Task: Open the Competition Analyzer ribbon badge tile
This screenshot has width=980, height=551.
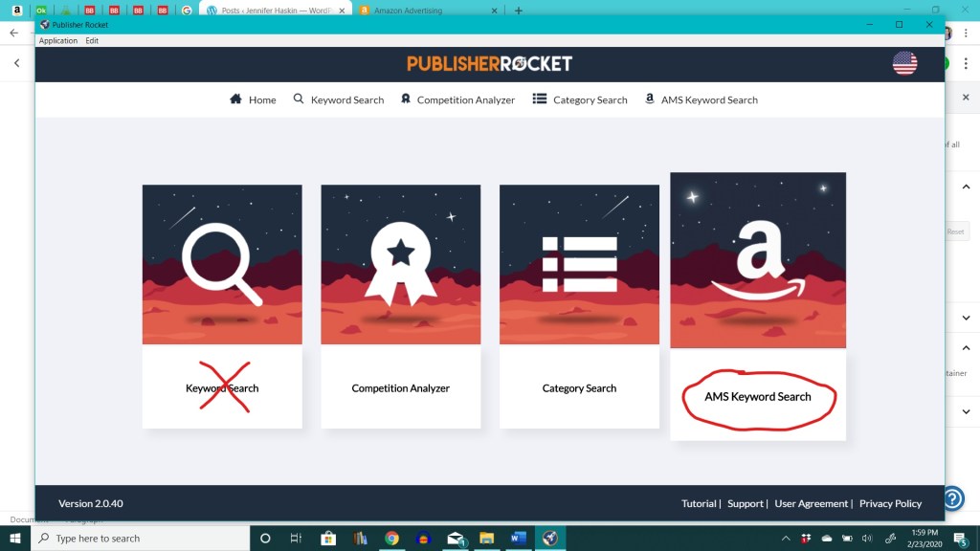Action: pos(400,264)
